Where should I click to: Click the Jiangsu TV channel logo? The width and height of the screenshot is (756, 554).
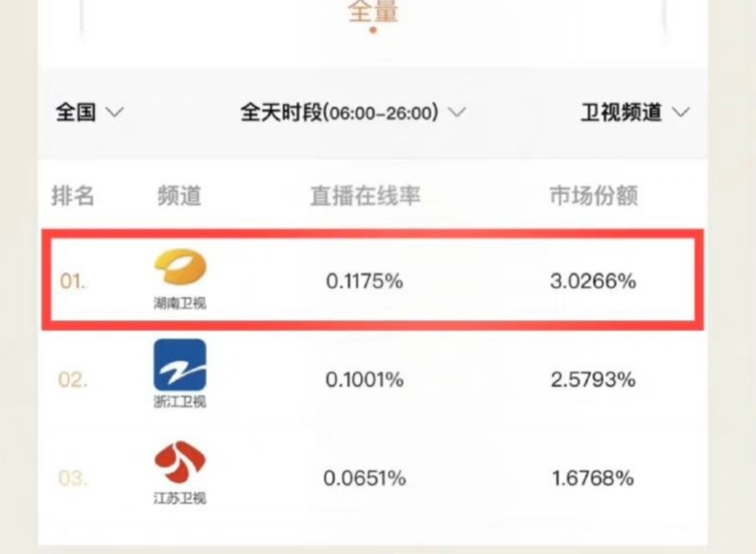181,464
